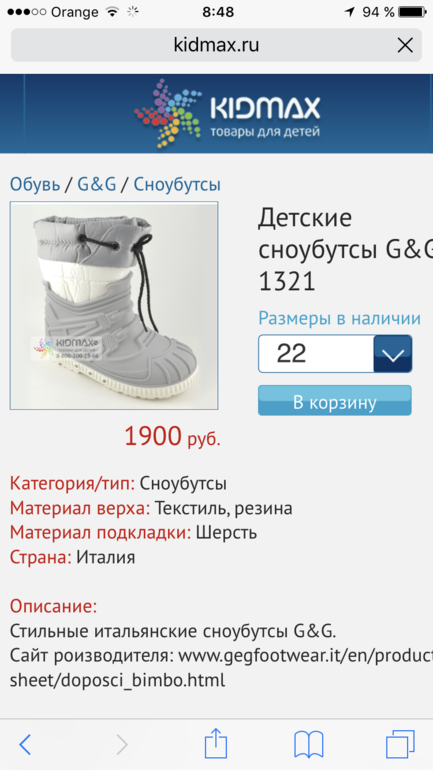This screenshot has height=770, width=433.
Task: Open the Обувь breadcrumb link
Action: tap(35, 185)
